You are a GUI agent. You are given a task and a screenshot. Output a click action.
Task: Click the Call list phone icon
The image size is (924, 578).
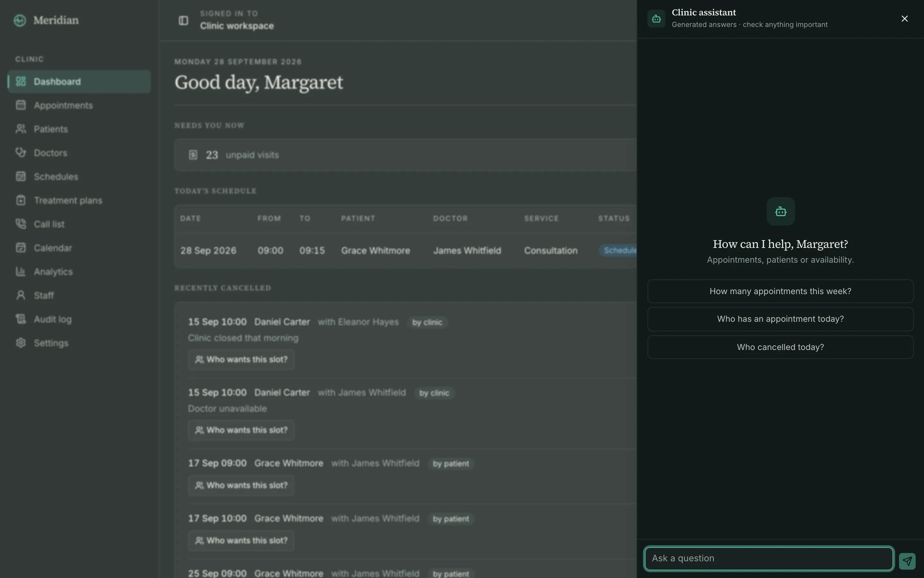point(21,224)
